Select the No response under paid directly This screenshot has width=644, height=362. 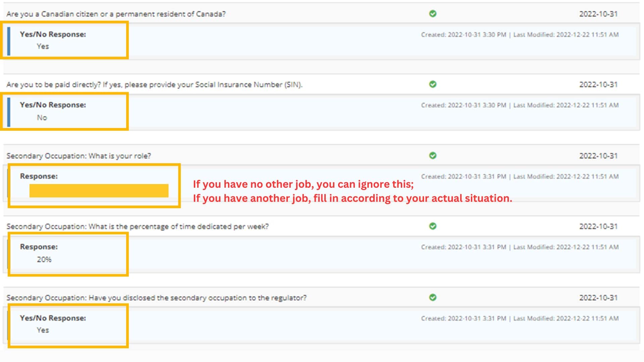point(42,118)
